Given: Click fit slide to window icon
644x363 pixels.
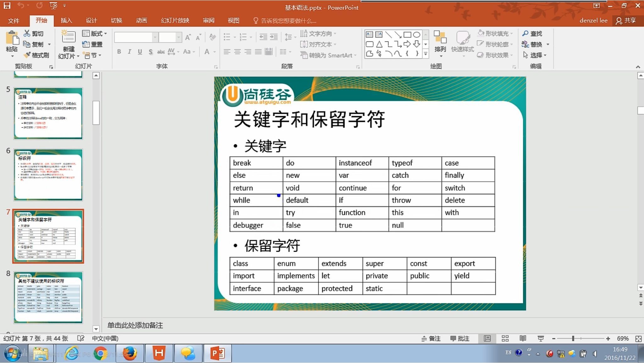Looking at the screenshot, I should 638,338.
